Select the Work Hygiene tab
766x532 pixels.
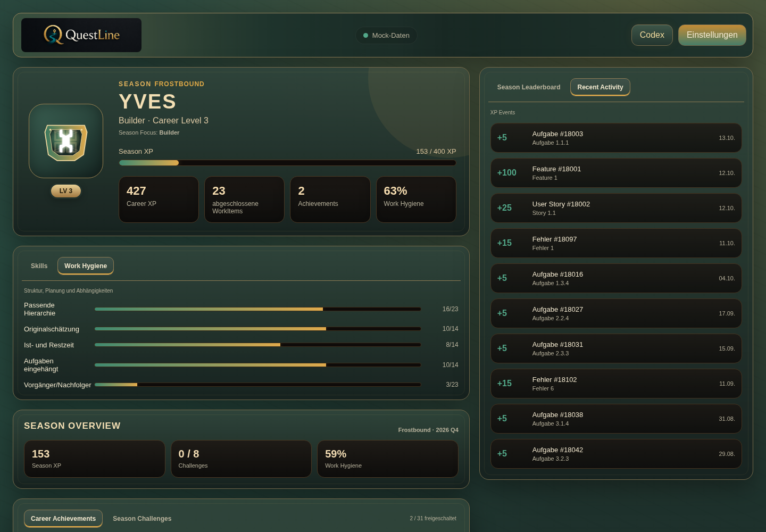coord(86,266)
